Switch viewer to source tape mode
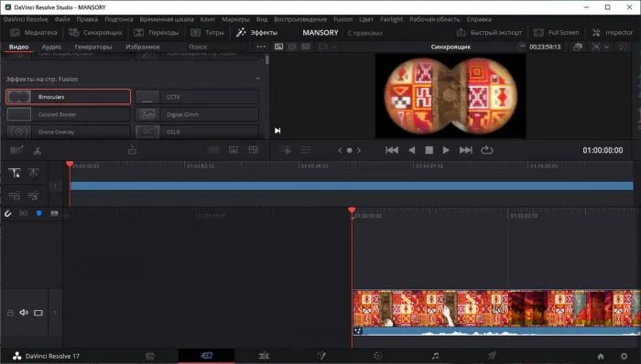The width and height of the screenshot is (641, 364). 292,47
